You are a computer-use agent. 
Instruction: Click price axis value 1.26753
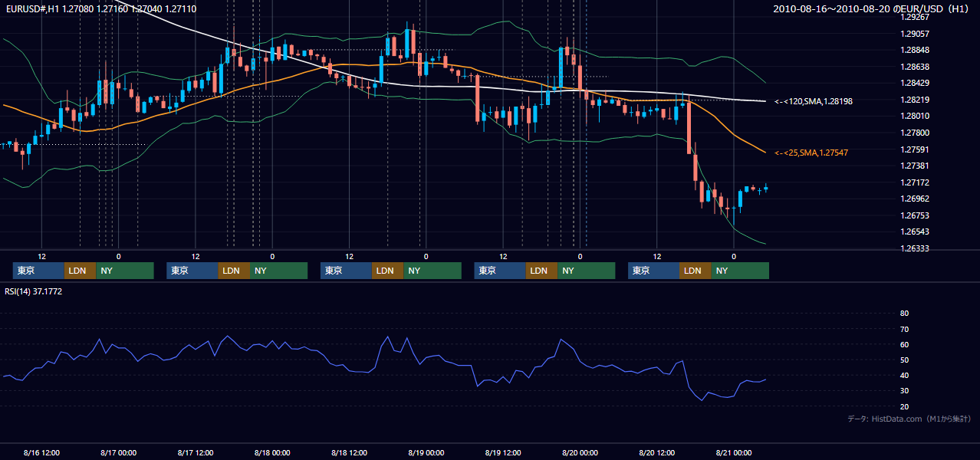click(x=915, y=215)
